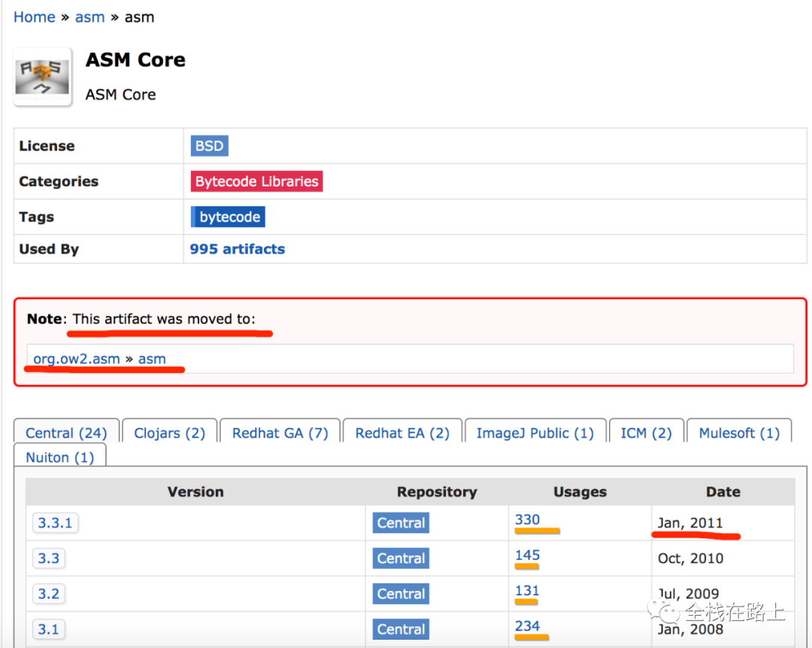This screenshot has height=648, width=812.
Task: Click Central badge in the 3.3.1 row
Action: point(401,522)
